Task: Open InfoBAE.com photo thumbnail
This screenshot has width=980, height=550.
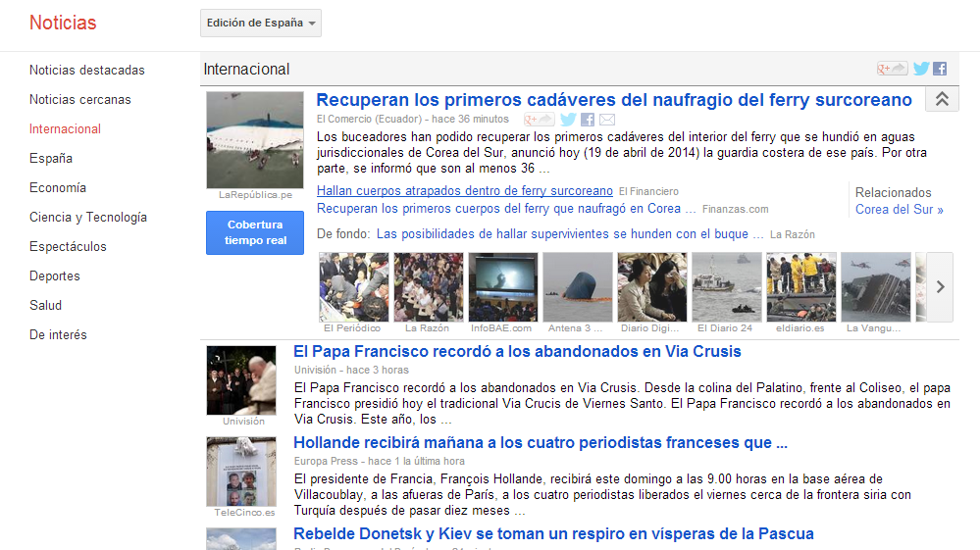Action: click(502, 287)
